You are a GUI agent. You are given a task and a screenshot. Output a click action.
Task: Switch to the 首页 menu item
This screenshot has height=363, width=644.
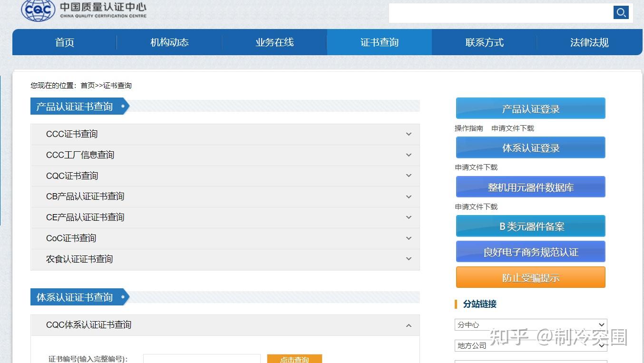pyautogui.click(x=64, y=42)
